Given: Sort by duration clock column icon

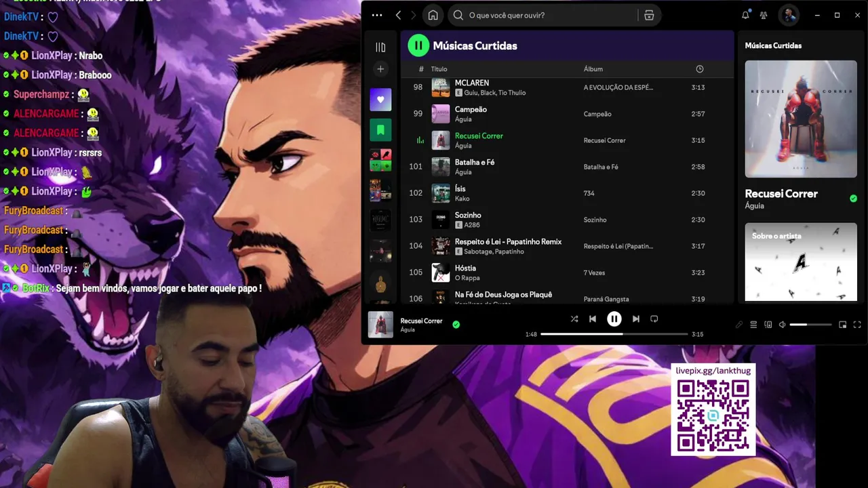Looking at the screenshot, I should (x=699, y=69).
